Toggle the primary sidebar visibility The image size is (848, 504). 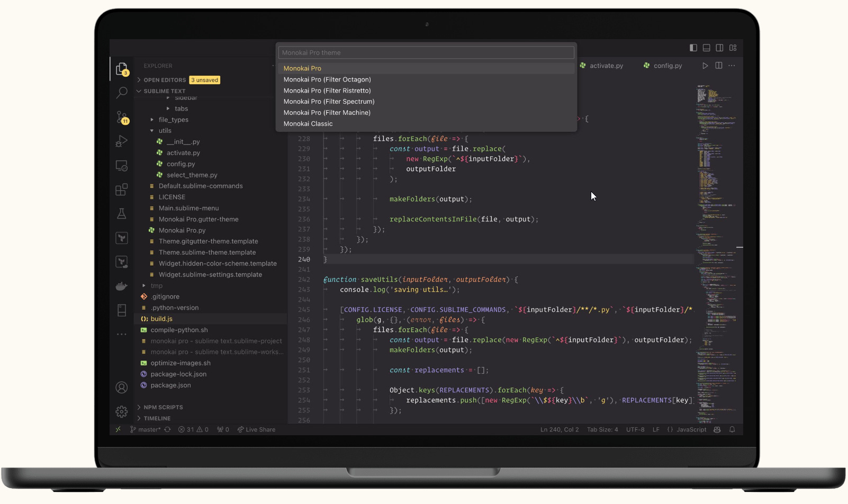693,47
